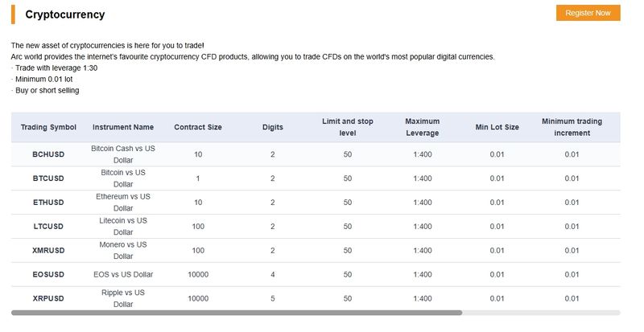The width and height of the screenshot is (644, 332).
Task: Click limit level 50 in XMRUSD row
Action: coord(348,251)
